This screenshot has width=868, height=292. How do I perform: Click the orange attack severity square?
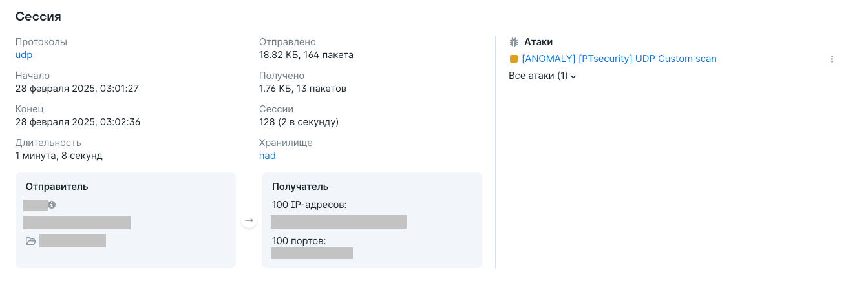[x=514, y=59]
